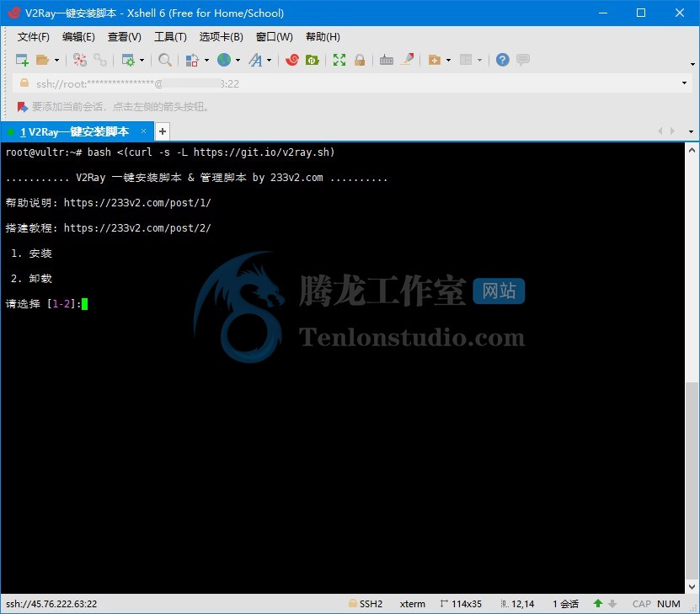Expand the Open Session folder dropdown arrow
700x614 pixels.
[56, 60]
